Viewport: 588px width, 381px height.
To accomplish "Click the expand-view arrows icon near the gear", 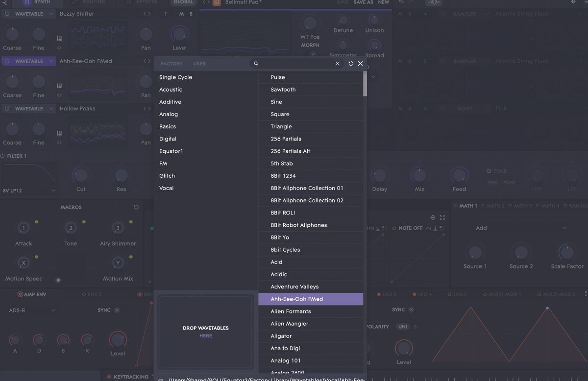I will coord(442,217).
